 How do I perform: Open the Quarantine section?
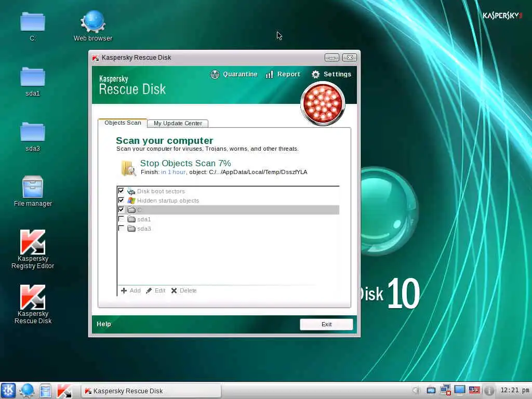(234, 74)
